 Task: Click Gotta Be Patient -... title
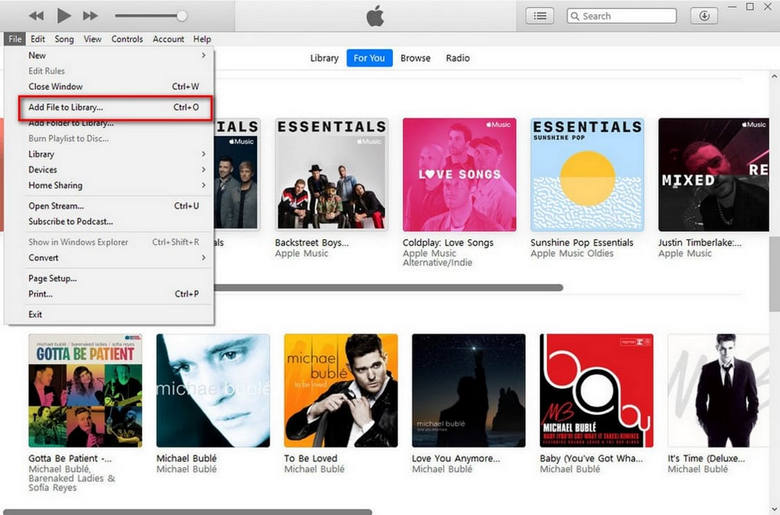coord(70,458)
